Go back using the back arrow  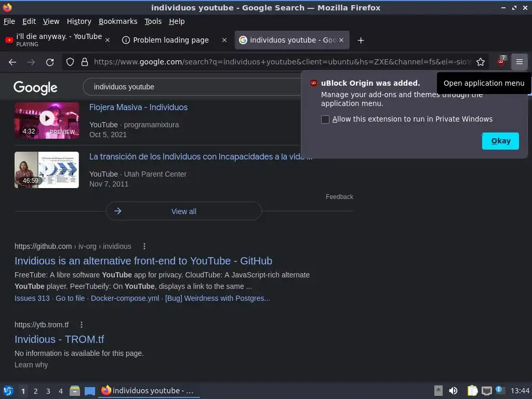pos(12,62)
